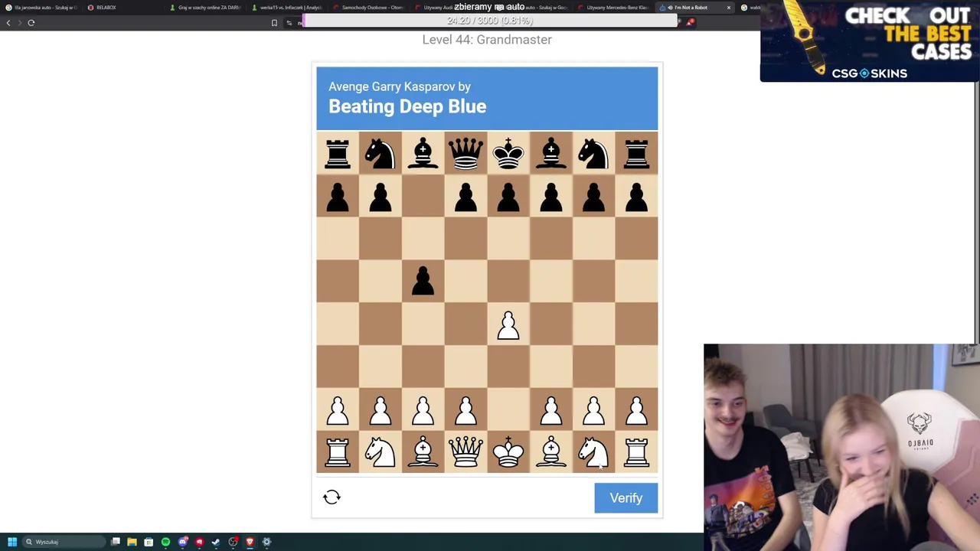
Task: Pick the white pawn on c2
Action: [423, 409]
